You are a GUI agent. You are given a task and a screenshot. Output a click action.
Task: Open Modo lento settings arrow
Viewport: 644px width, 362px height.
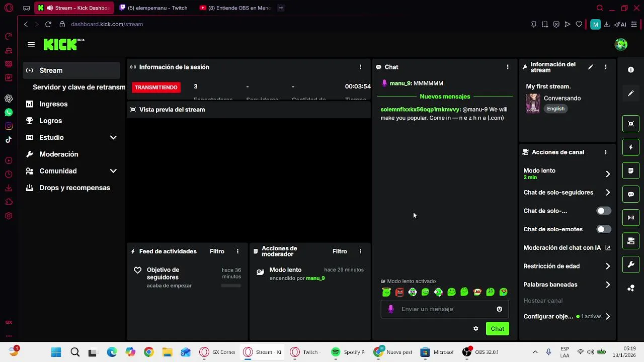pos(608,174)
